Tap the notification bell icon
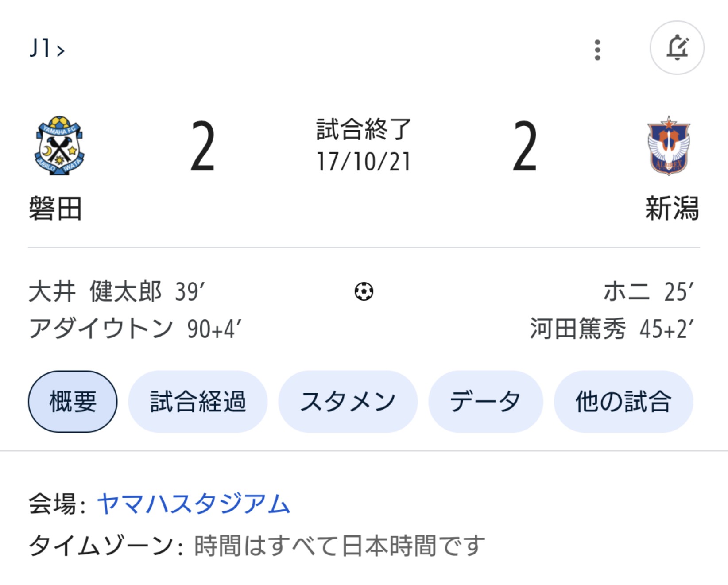Image resolution: width=728 pixels, height=585 pixels. coord(677,48)
